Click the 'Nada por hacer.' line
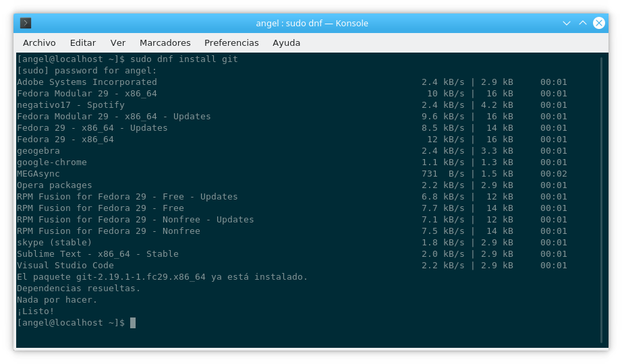This screenshot has height=364, width=622. click(x=57, y=300)
